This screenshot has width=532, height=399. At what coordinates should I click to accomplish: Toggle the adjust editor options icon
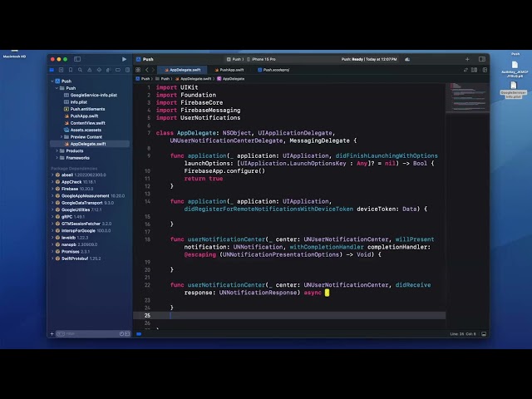point(475,70)
